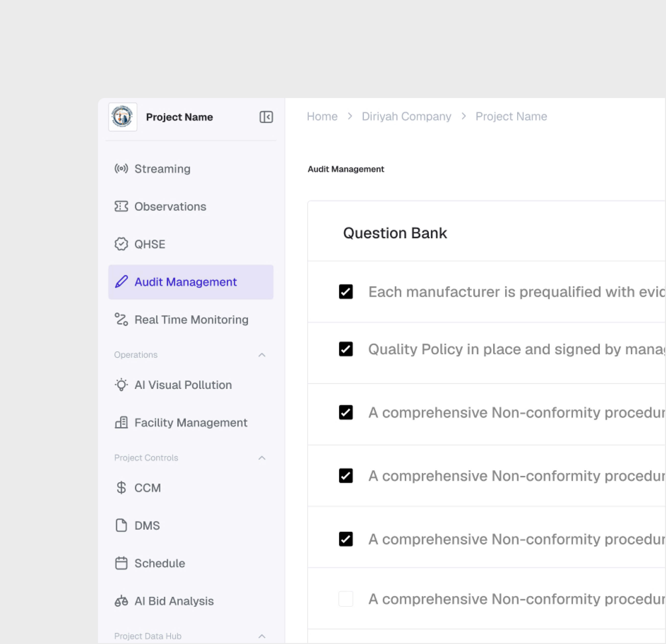Open Diriyah Company from the breadcrumb
Screen dimensions: 666x644
(x=406, y=116)
